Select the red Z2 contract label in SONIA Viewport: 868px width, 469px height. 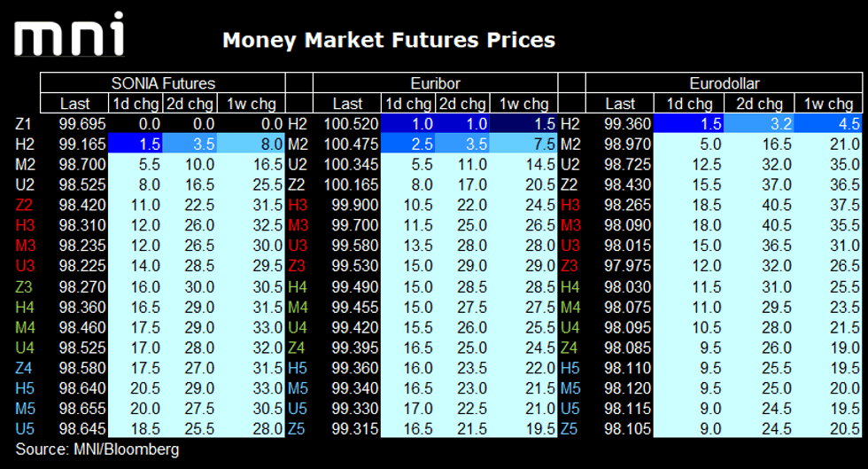coord(24,205)
